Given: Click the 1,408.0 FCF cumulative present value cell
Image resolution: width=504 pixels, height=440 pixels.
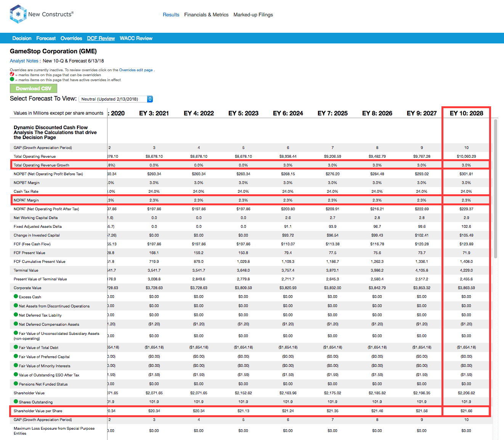Looking at the screenshot, I should [x=466, y=262].
